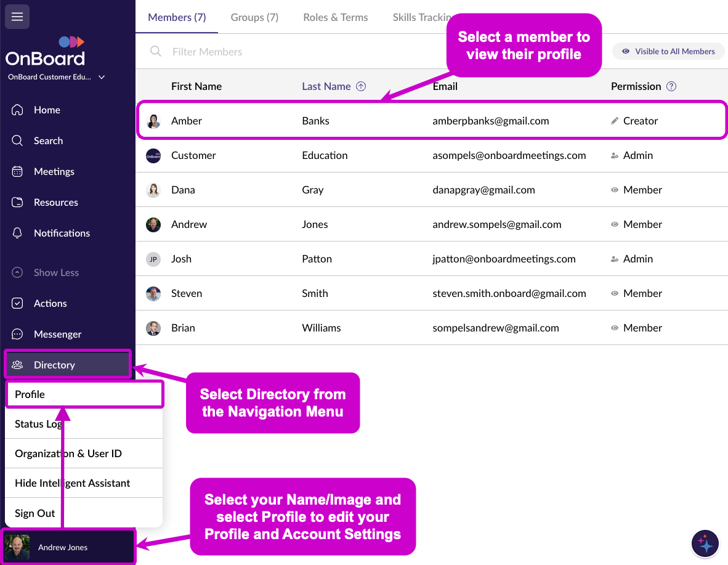The image size is (728, 565).
Task: Open Messenger chat item
Action: click(57, 334)
